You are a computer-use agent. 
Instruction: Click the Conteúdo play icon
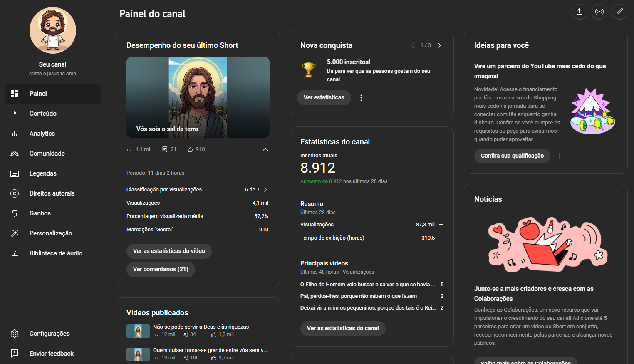15,114
